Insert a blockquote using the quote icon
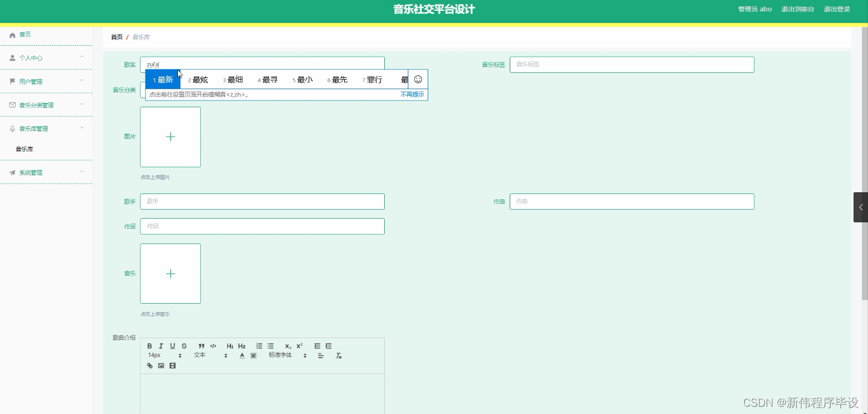This screenshot has height=414, width=868. tap(201, 345)
